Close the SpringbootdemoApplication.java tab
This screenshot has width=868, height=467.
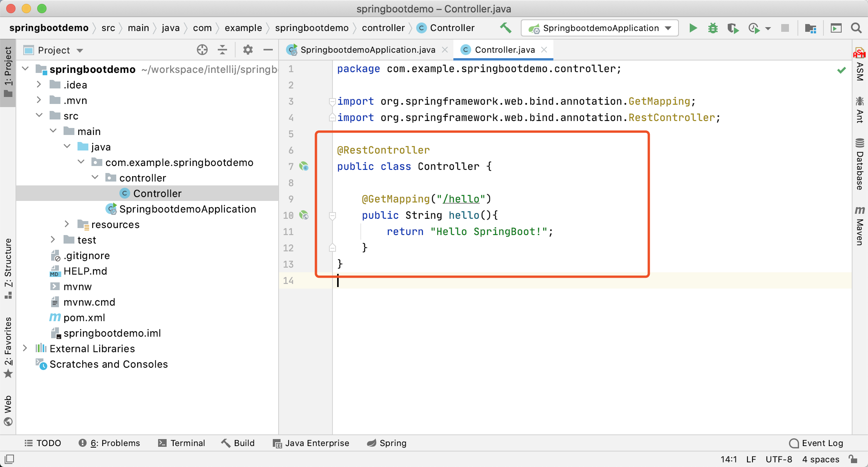pyautogui.click(x=445, y=50)
